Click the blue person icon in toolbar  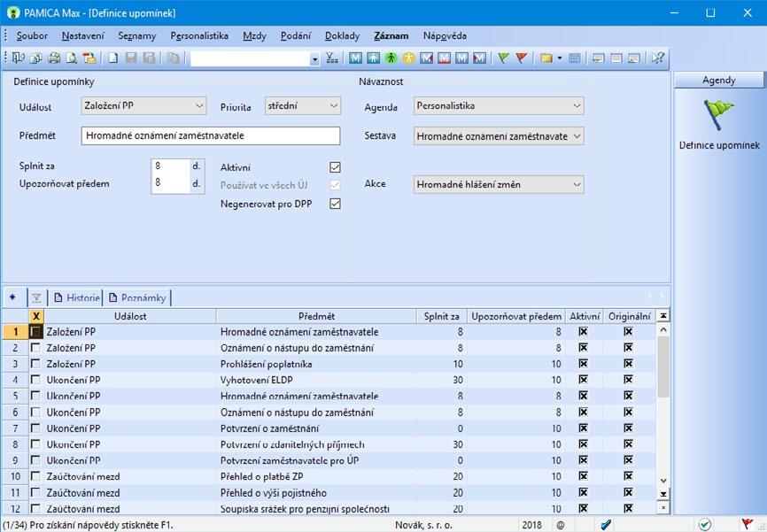tap(373, 58)
